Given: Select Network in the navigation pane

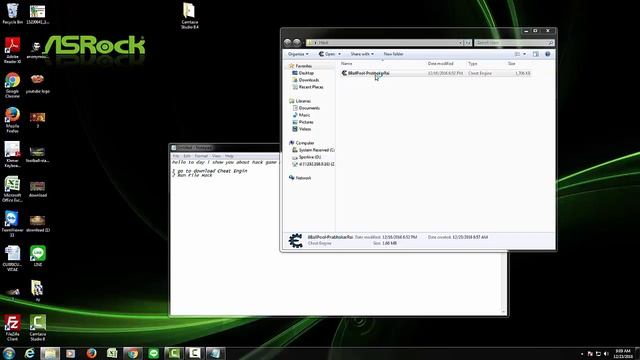Looking at the screenshot, I should (303, 178).
